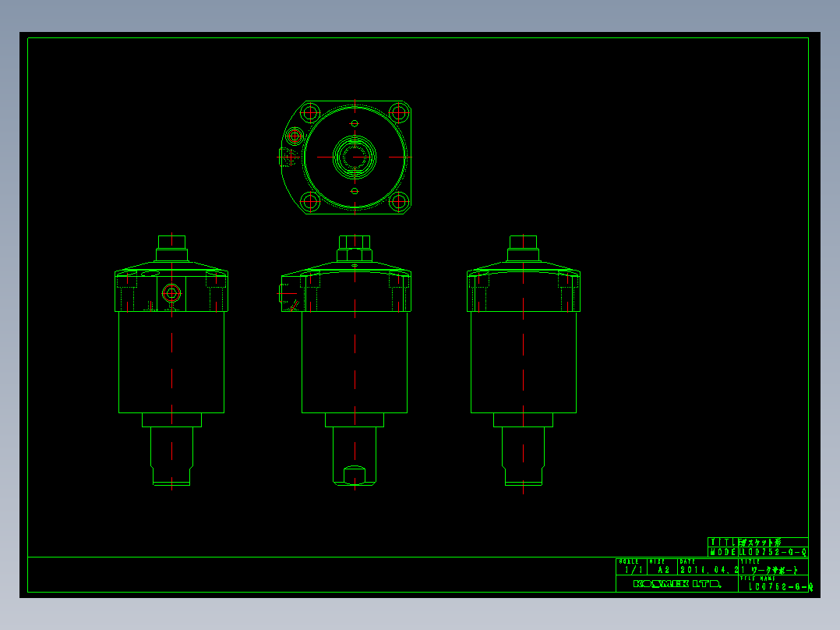Click the sheet size value A2
Image resolution: width=840 pixels, height=630 pixels.
pyautogui.click(x=664, y=570)
